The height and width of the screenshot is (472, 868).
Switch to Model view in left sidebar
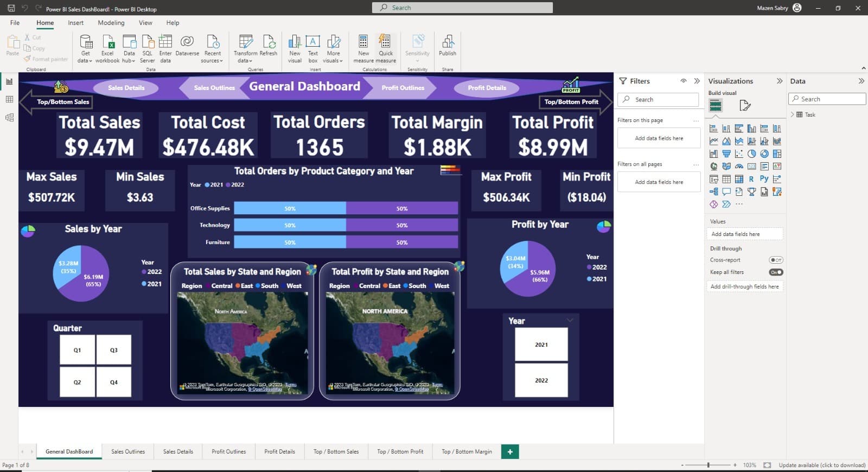click(x=9, y=117)
